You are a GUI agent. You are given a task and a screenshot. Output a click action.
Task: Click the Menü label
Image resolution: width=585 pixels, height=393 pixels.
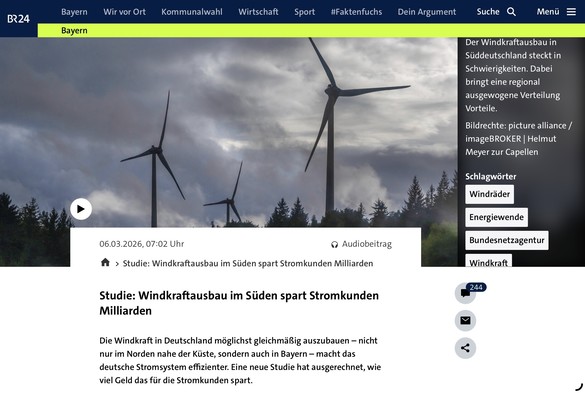(x=548, y=12)
